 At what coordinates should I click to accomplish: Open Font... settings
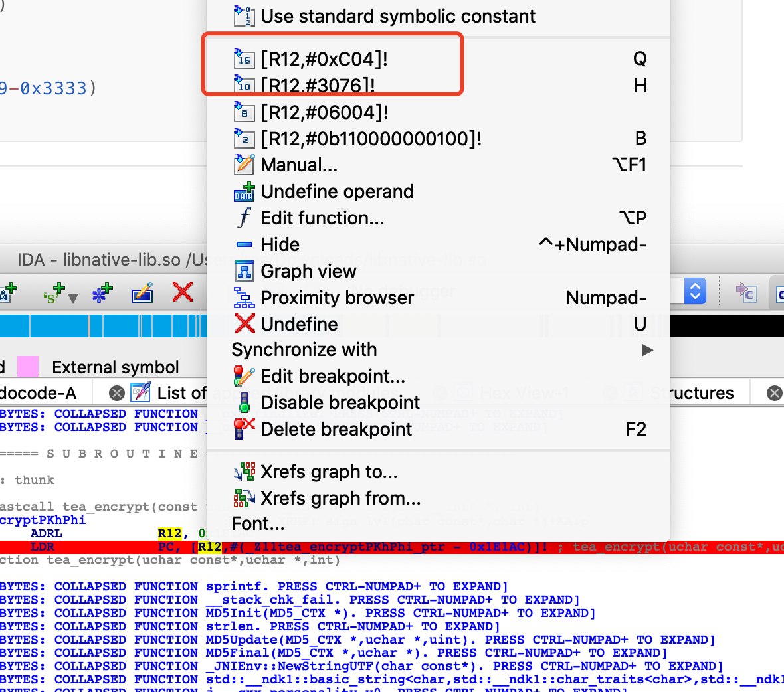438,523
